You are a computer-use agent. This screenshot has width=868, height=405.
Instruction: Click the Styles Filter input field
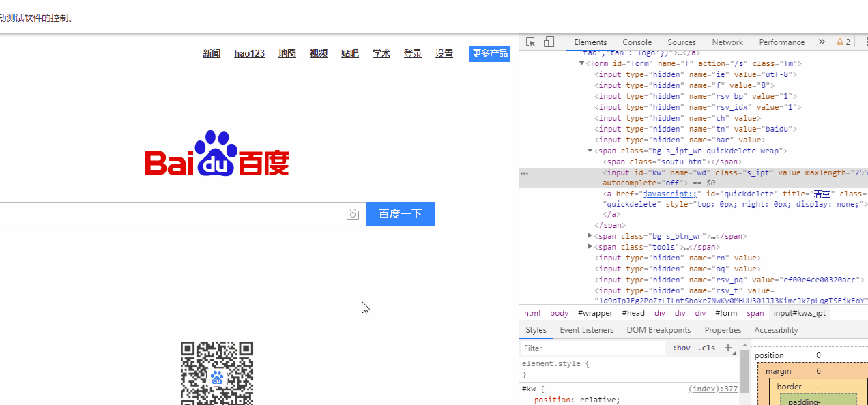592,348
